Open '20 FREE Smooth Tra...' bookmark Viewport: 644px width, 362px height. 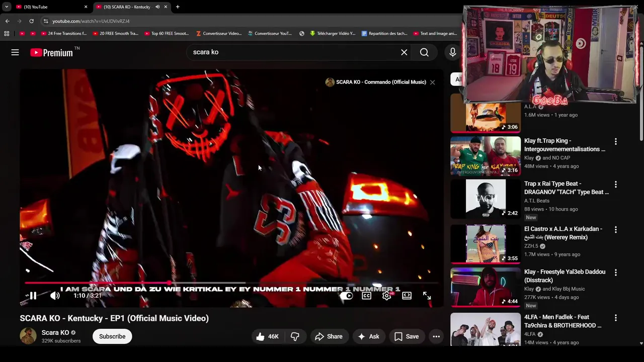point(115,34)
